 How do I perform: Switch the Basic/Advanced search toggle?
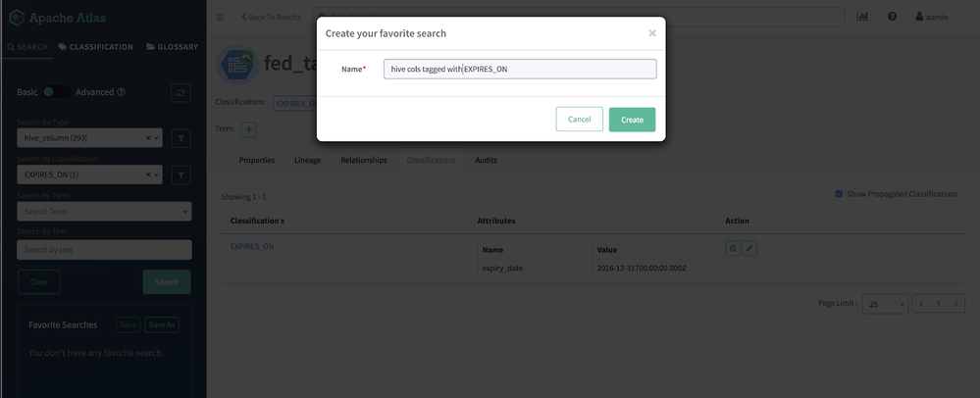coord(56,92)
